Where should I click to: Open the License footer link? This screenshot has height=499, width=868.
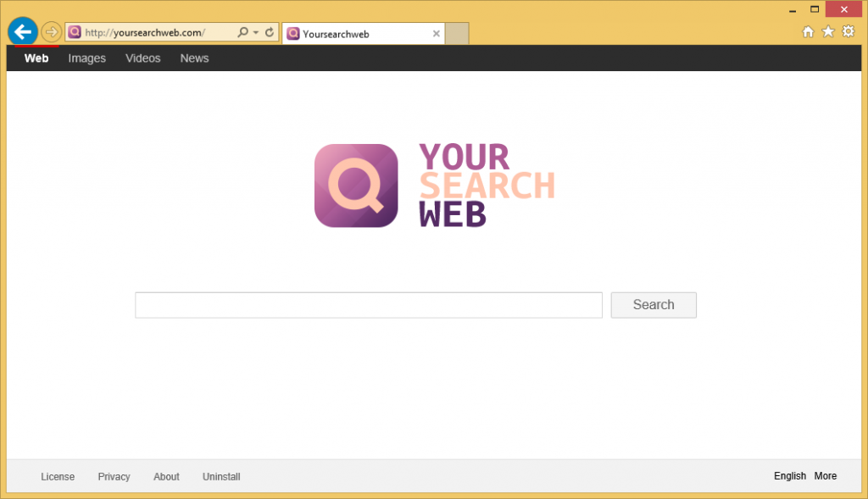tap(58, 476)
